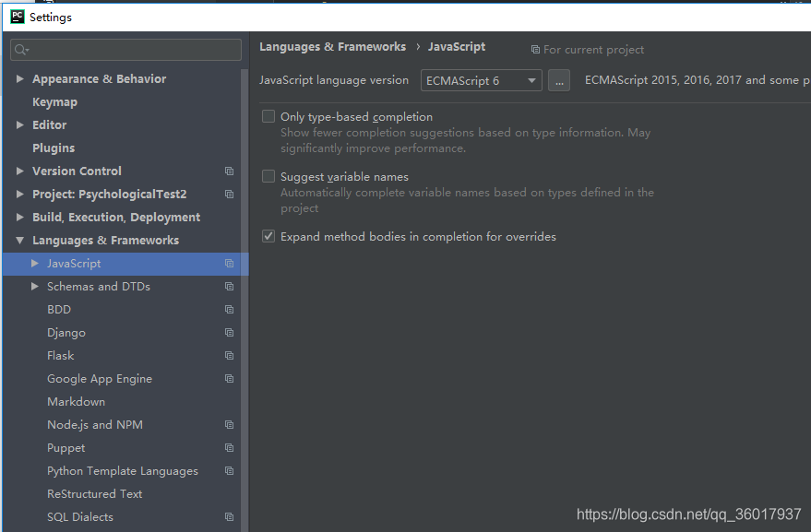Image resolution: width=811 pixels, height=532 pixels.
Task: Click project-level icon next to Version Control
Action: 229,171
